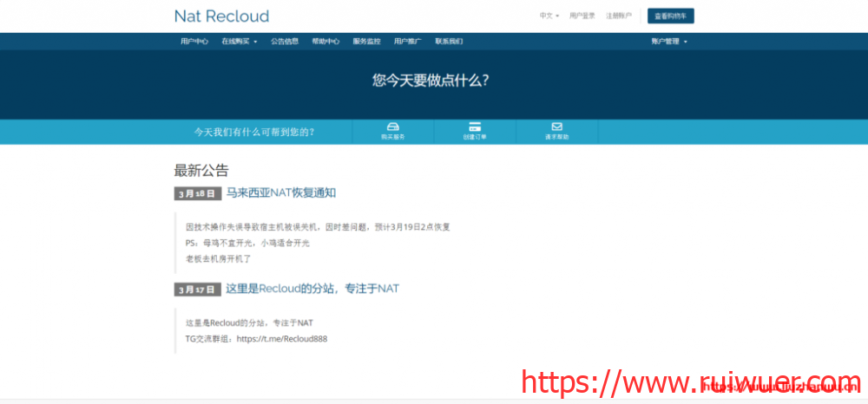
Task: Open 用户中心 in the navigation bar
Action: coord(194,42)
